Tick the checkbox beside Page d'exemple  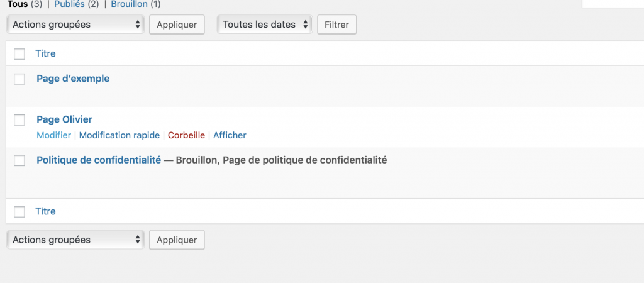19,79
